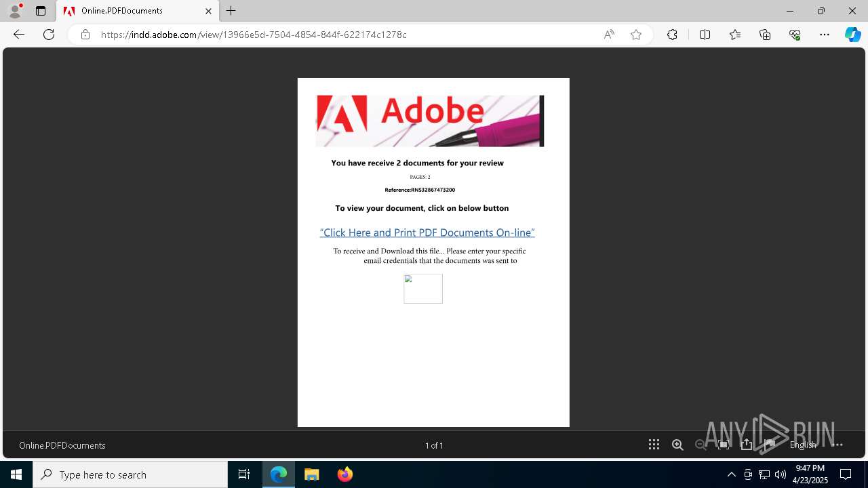Viewport: 868px width, 488px height.
Task: Open File Explorer from taskbar
Action: coord(312,474)
